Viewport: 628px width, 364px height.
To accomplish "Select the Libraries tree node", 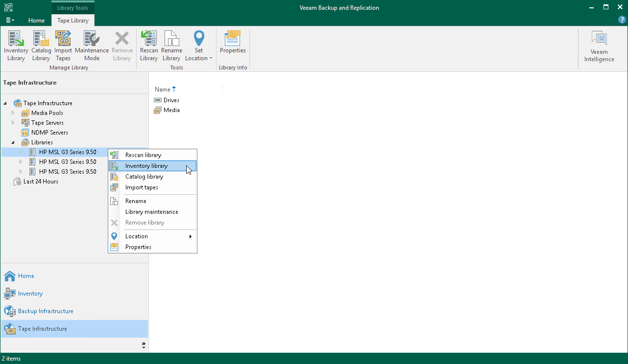I will (x=42, y=142).
